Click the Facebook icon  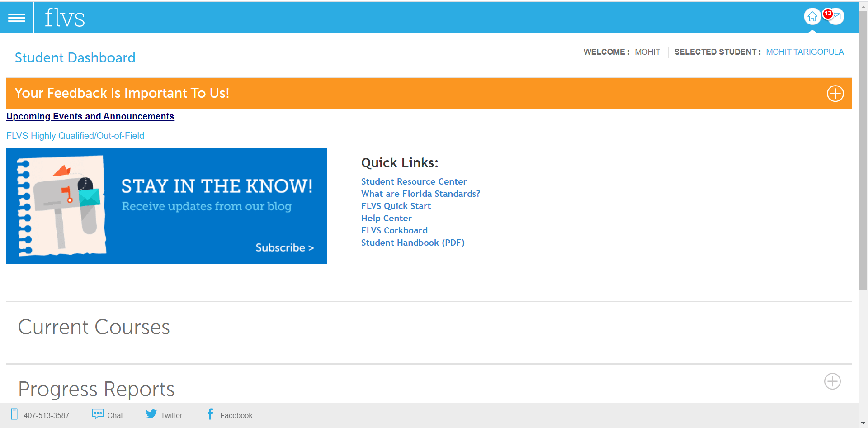(x=210, y=414)
